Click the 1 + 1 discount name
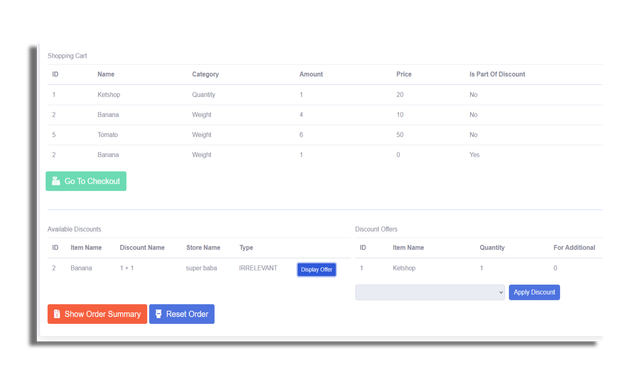The height and width of the screenshot is (384, 640). 127,268
